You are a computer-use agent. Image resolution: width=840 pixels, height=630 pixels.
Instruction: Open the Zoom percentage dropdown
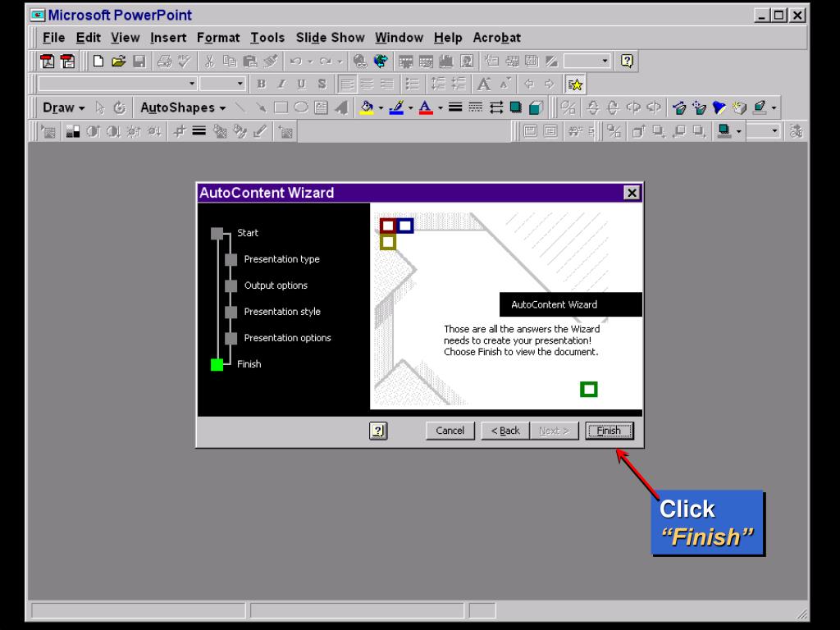[x=605, y=61]
